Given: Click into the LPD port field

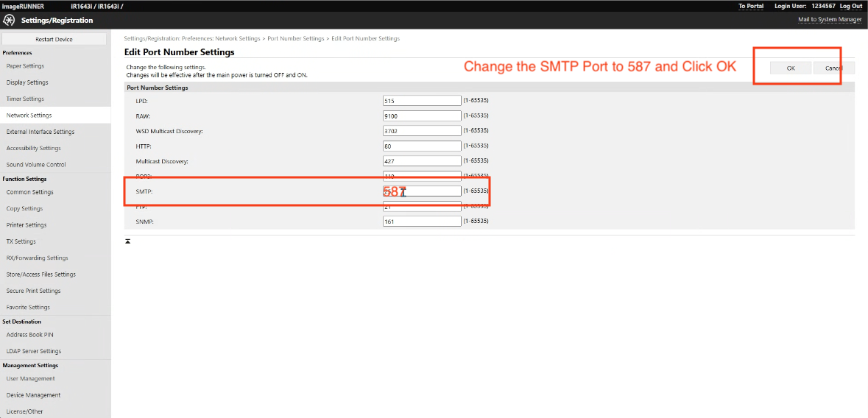Looking at the screenshot, I should click(x=422, y=100).
